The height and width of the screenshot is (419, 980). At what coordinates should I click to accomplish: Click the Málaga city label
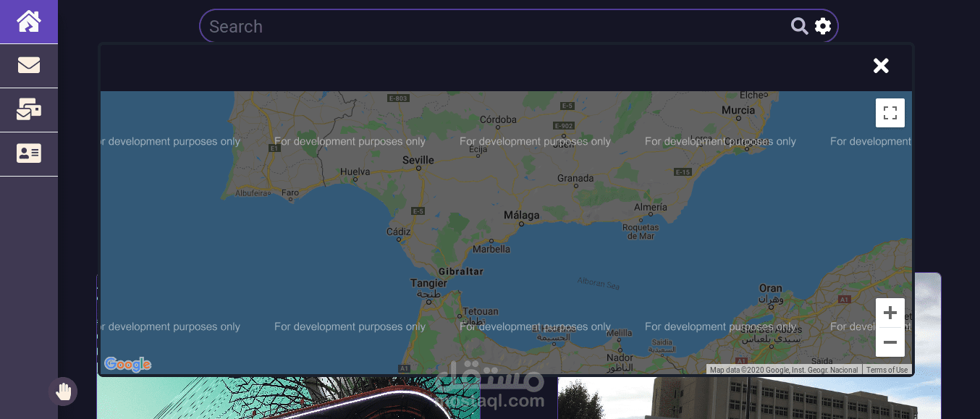(522, 215)
